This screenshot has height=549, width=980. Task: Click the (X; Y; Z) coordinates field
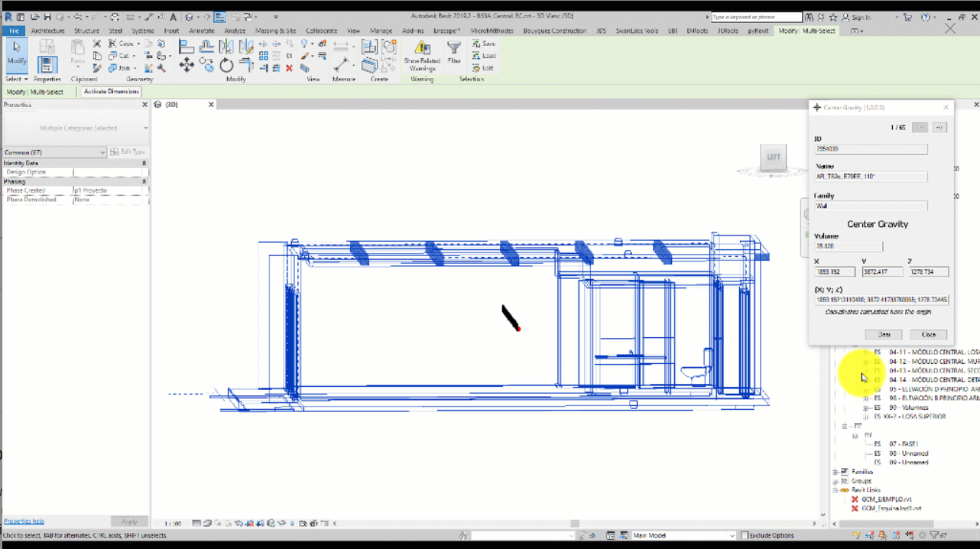click(x=882, y=300)
